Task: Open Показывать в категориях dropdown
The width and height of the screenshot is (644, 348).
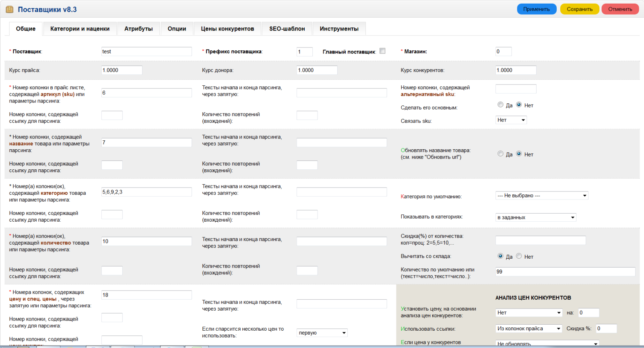Action: (536, 217)
